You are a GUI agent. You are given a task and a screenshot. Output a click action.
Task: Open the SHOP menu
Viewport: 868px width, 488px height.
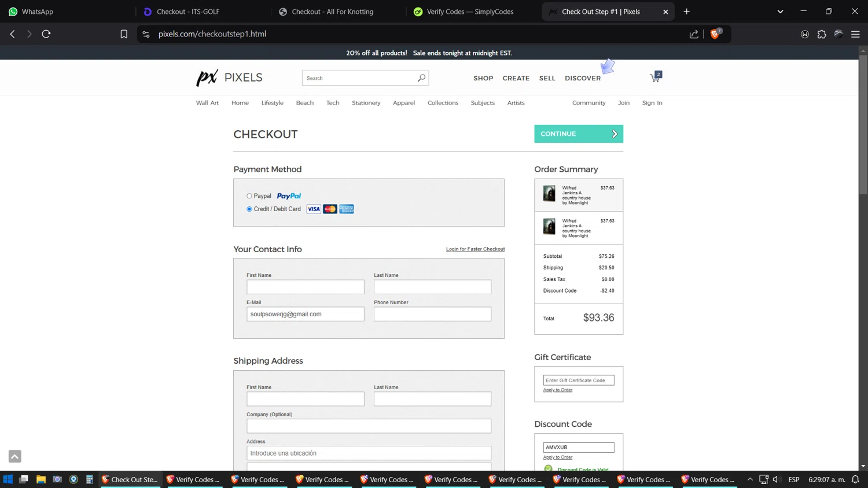[x=483, y=78]
